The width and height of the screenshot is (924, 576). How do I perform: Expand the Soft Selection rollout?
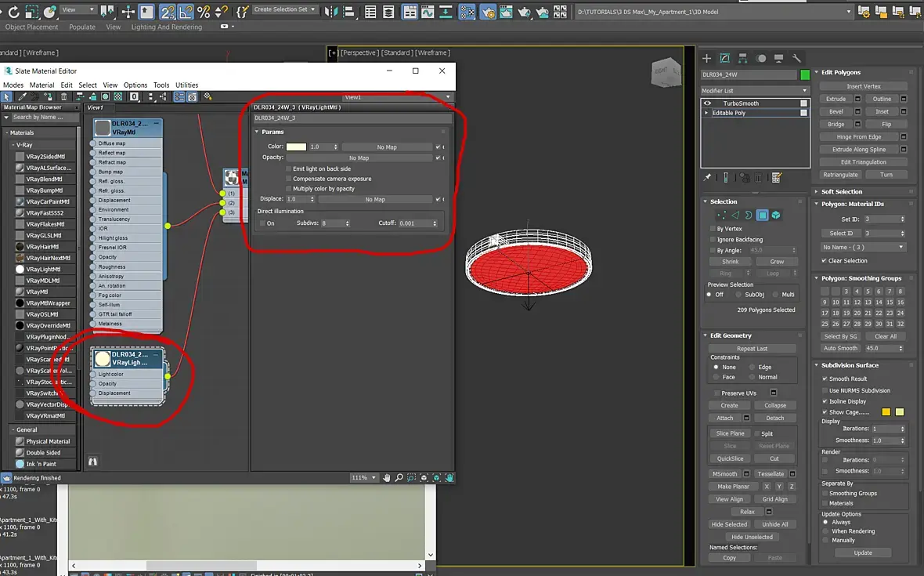(842, 191)
